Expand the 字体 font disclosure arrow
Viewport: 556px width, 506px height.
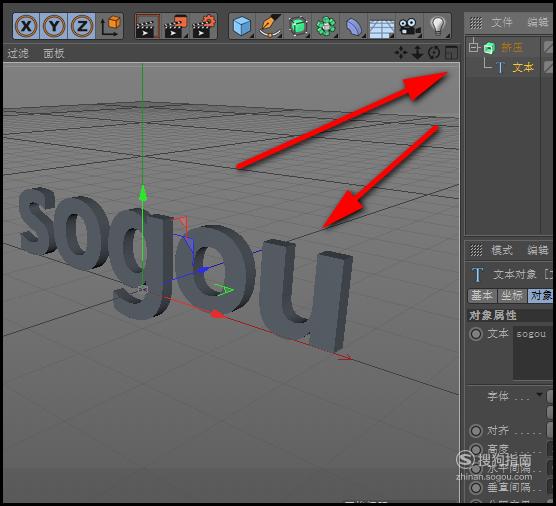click(540, 394)
